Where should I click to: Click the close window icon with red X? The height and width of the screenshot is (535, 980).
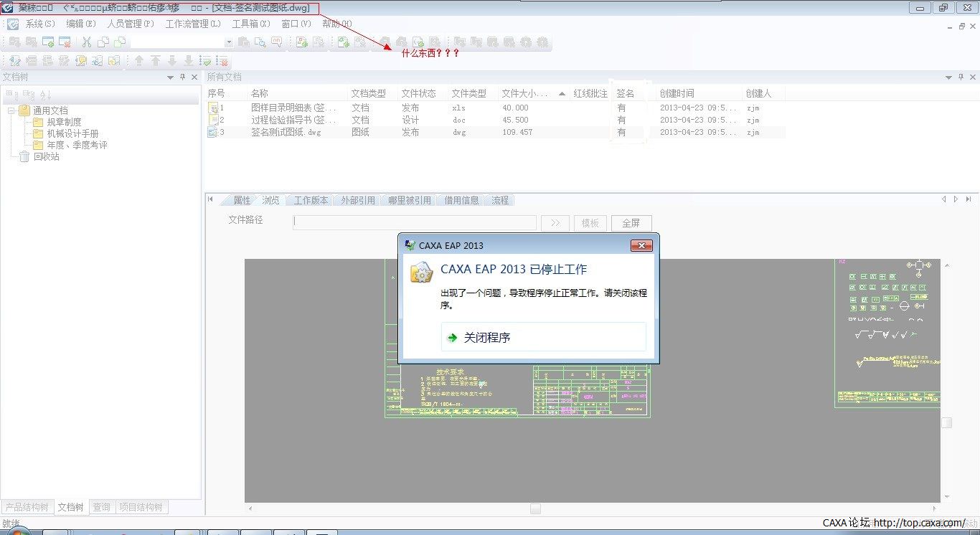(x=65, y=42)
